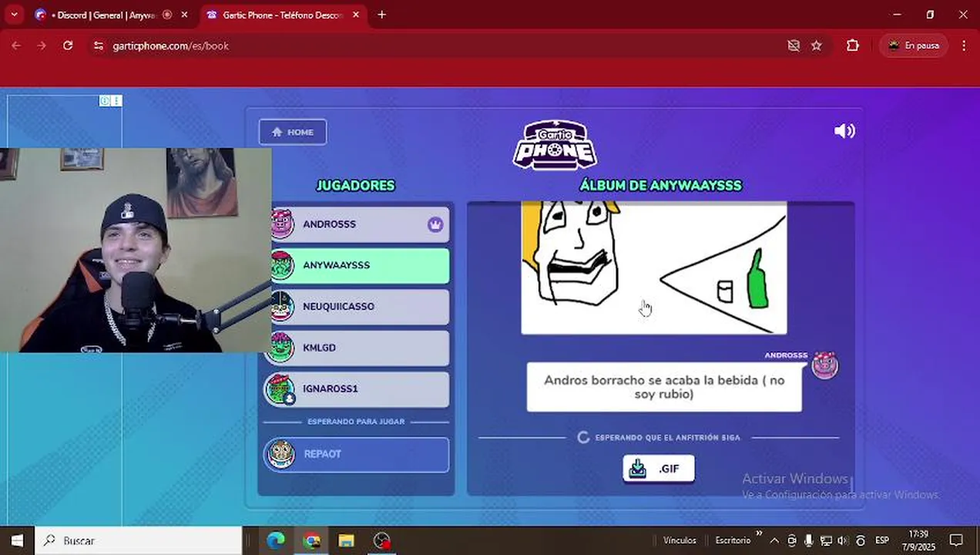The height and width of the screenshot is (555, 980).
Task: Click the Buscar taskbar search box
Action: click(x=139, y=540)
